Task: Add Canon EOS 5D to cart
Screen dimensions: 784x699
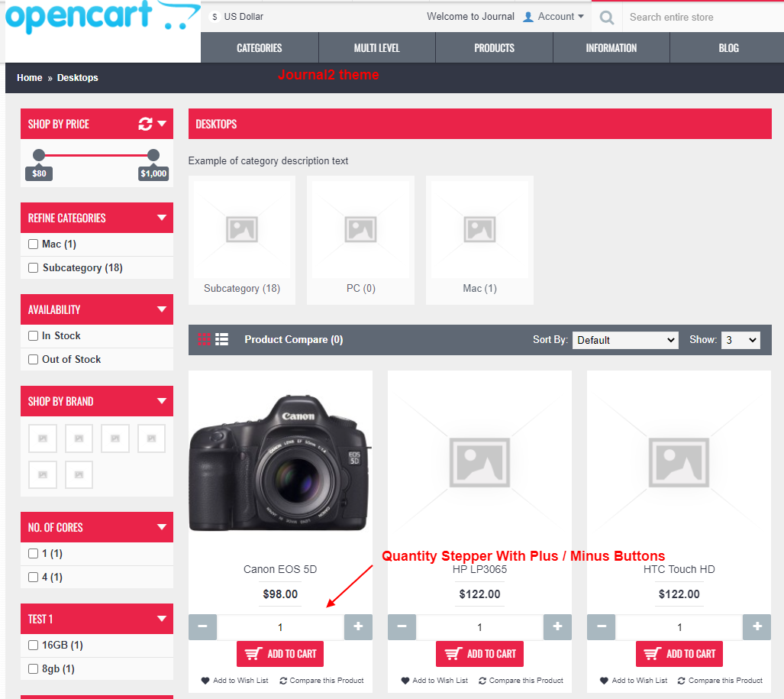Action: tap(280, 653)
